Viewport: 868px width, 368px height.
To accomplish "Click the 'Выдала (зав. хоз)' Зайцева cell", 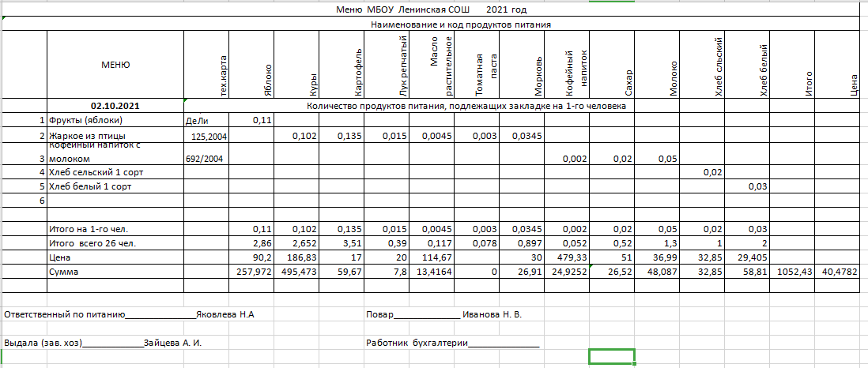I will (x=104, y=344).
